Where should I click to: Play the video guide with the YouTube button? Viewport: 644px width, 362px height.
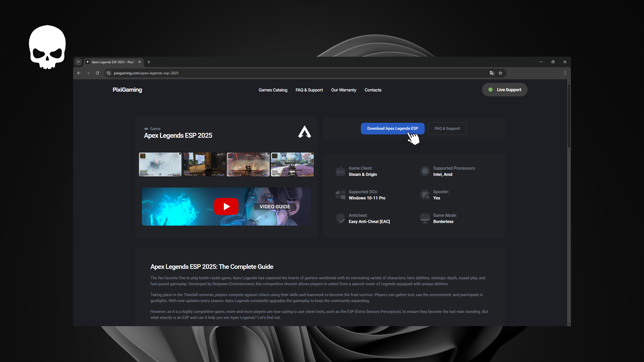coord(226,206)
